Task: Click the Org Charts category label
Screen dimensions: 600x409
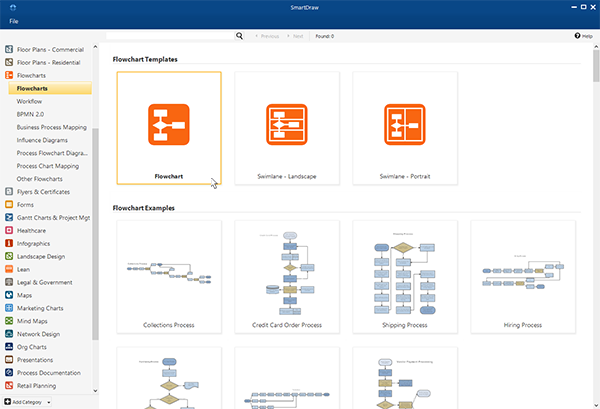Action: [x=32, y=347]
